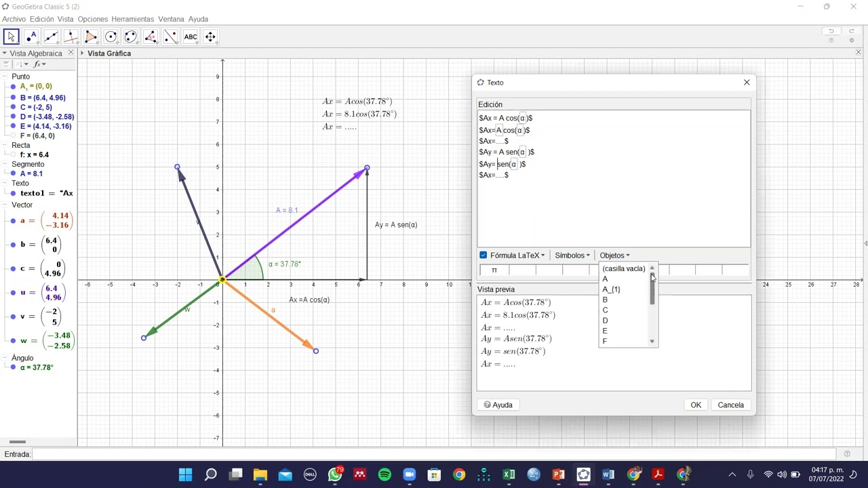Expand the Vista Gráfica style bar arrow
The width and height of the screenshot is (868, 488).
(82, 53)
